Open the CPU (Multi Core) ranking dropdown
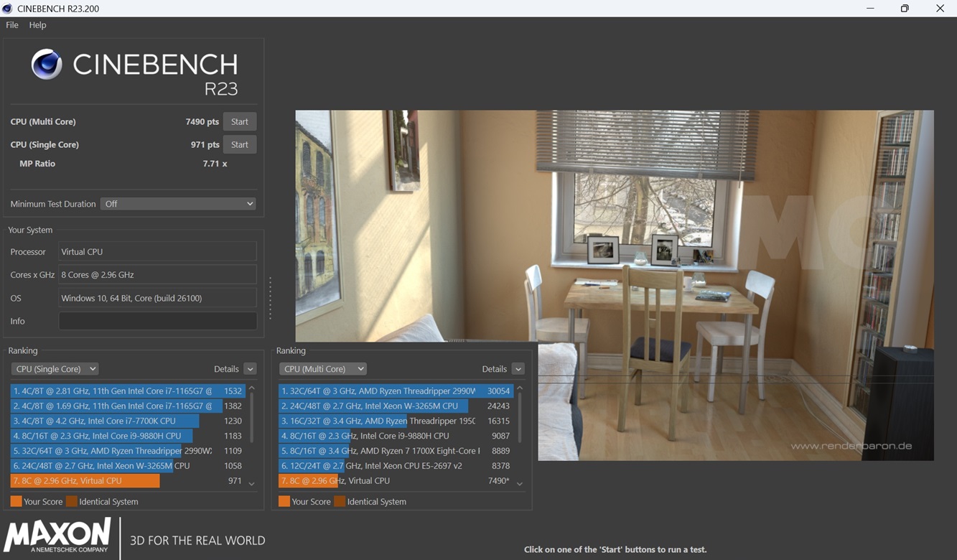Screen dimensions: 957x560 pos(323,369)
